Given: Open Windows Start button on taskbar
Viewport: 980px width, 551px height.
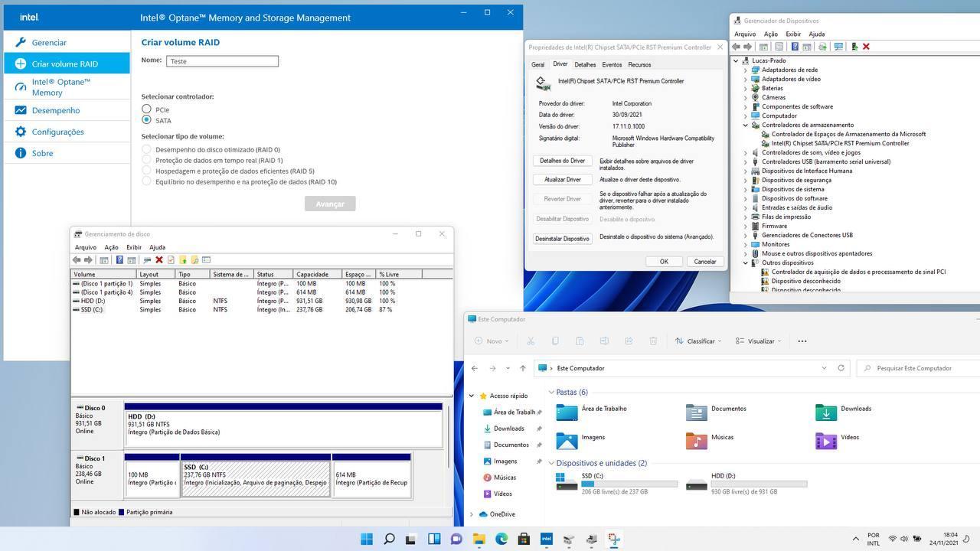Looking at the screenshot, I should coord(367,539).
